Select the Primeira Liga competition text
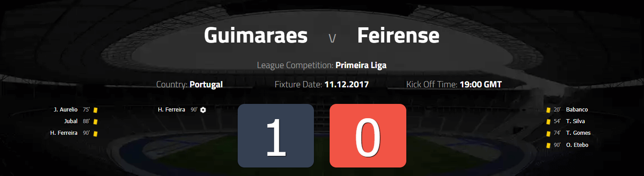This screenshot has height=176, width=644. 361,65
